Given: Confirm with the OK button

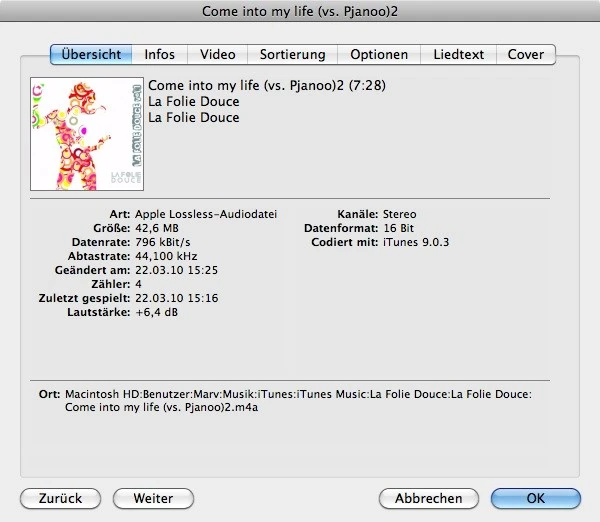Looking at the screenshot, I should coord(536,498).
